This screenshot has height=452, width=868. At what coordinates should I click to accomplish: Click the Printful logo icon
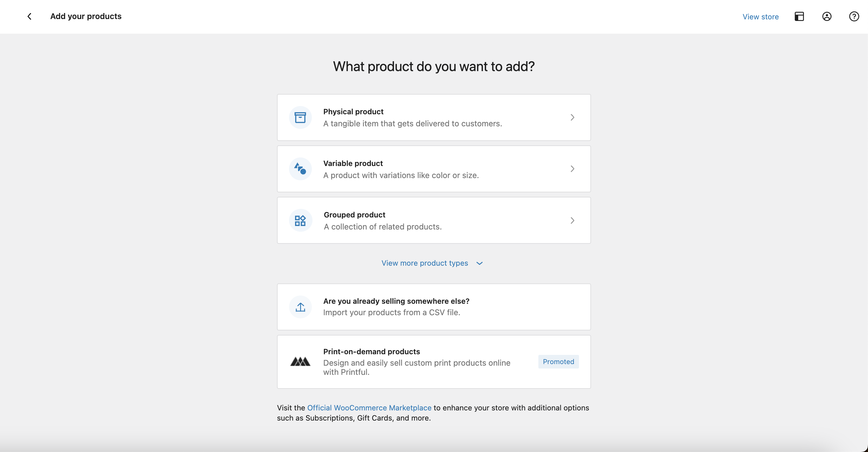pyautogui.click(x=300, y=361)
